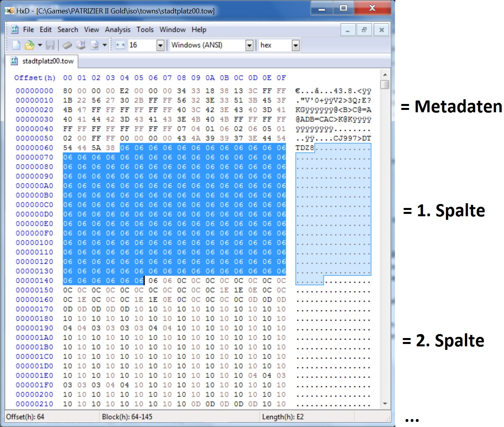Click the vertical scrollbar up arrow
The width and height of the screenshot is (504, 427).
385,75
